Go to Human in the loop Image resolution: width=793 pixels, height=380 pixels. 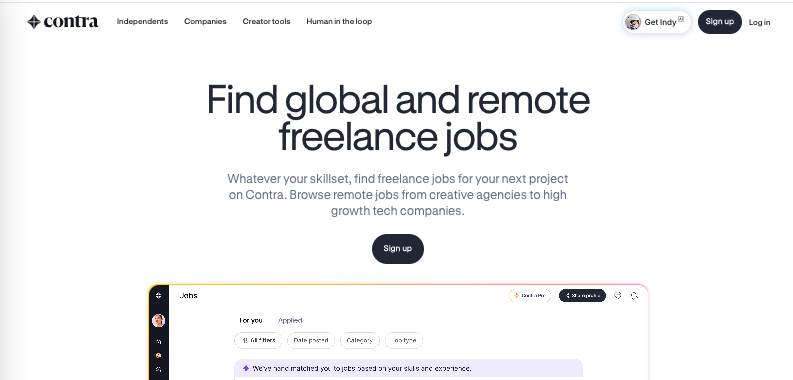(339, 21)
